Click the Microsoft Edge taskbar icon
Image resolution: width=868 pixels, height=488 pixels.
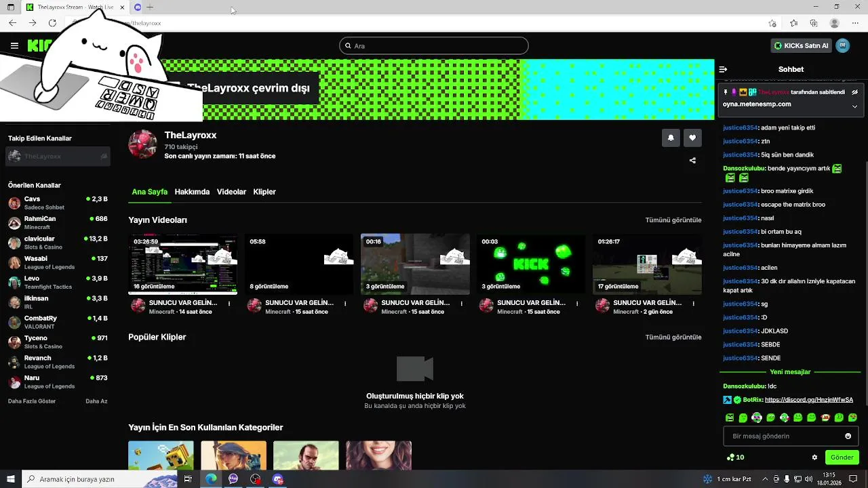(x=211, y=479)
